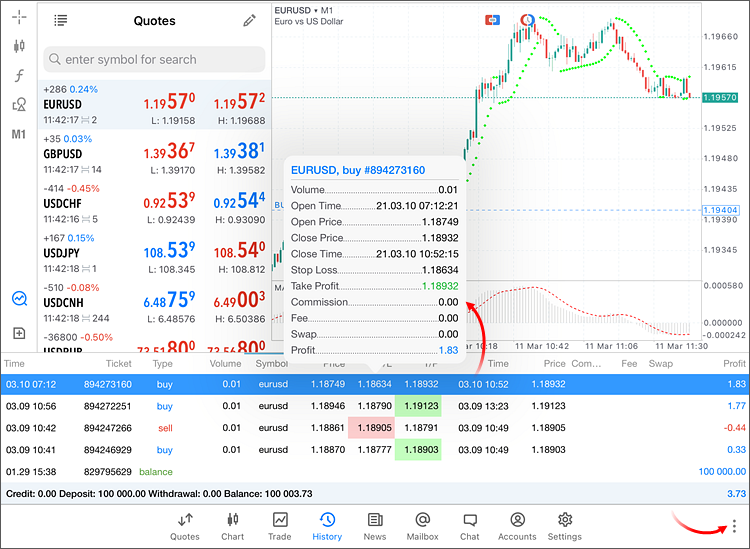Click the symbol search field
Screen dimensions: 750x549
click(x=154, y=59)
